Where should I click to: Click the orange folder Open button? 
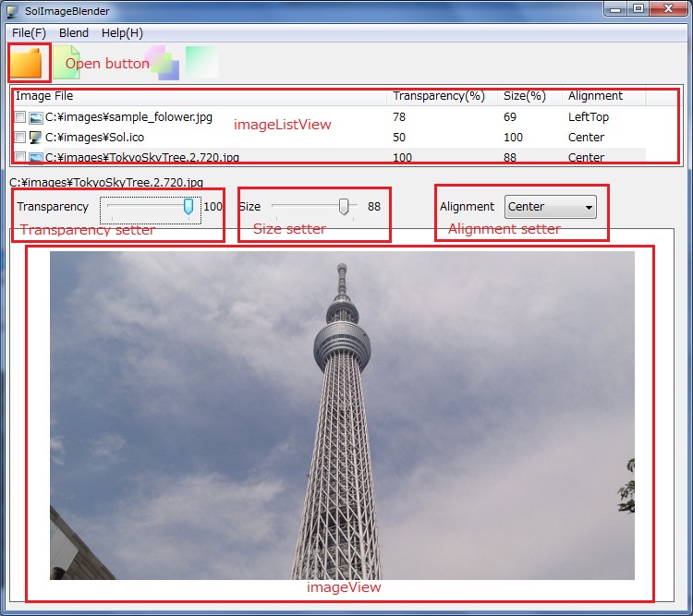[26, 64]
